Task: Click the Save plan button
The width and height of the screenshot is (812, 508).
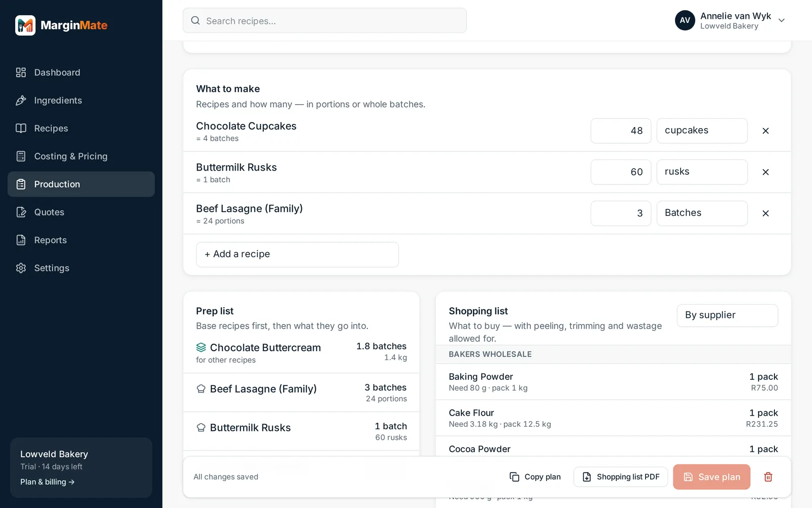Action: pos(712,477)
